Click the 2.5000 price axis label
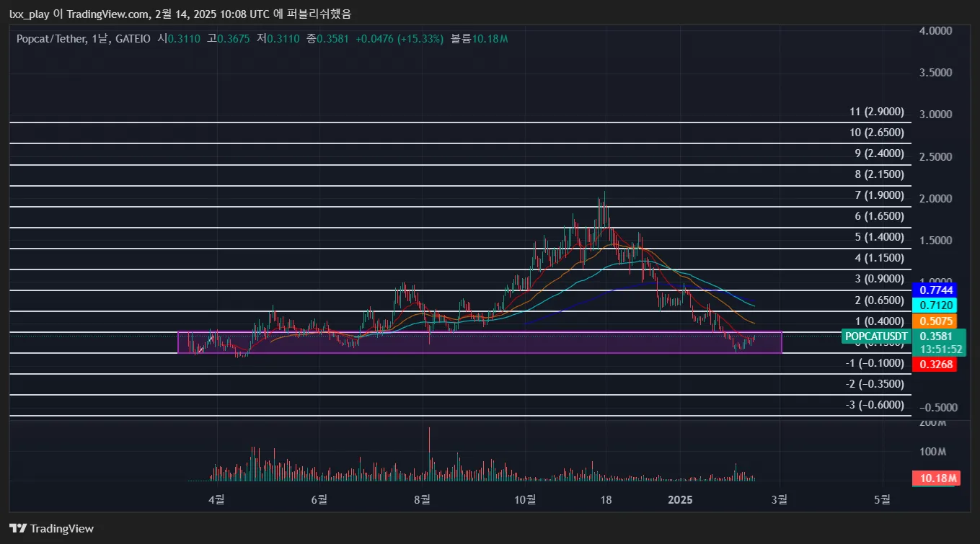 pos(937,156)
